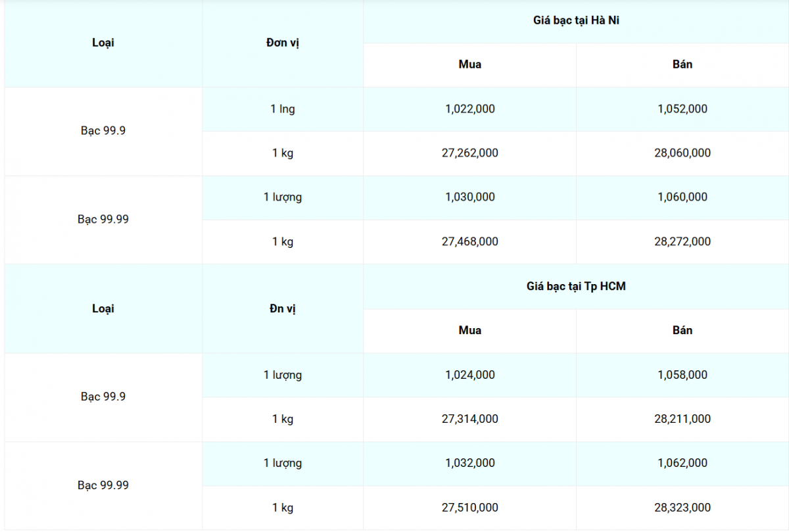This screenshot has height=532, width=789.
Task: Select the 'Giá bạc tại Tp HCM' header
Action: (576, 287)
